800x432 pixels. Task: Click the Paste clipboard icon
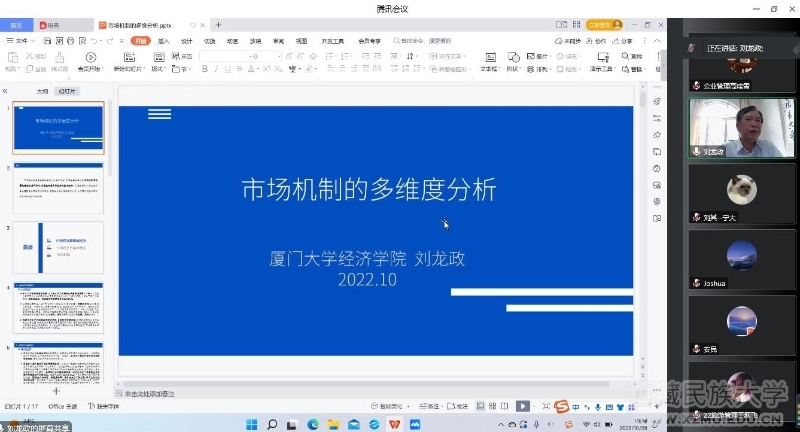point(13,57)
